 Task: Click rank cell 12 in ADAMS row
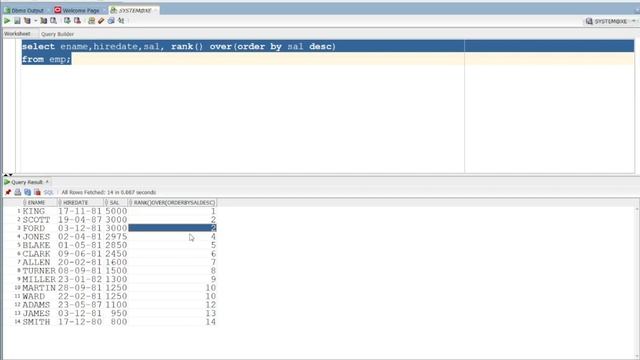click(x=172, y=305)
